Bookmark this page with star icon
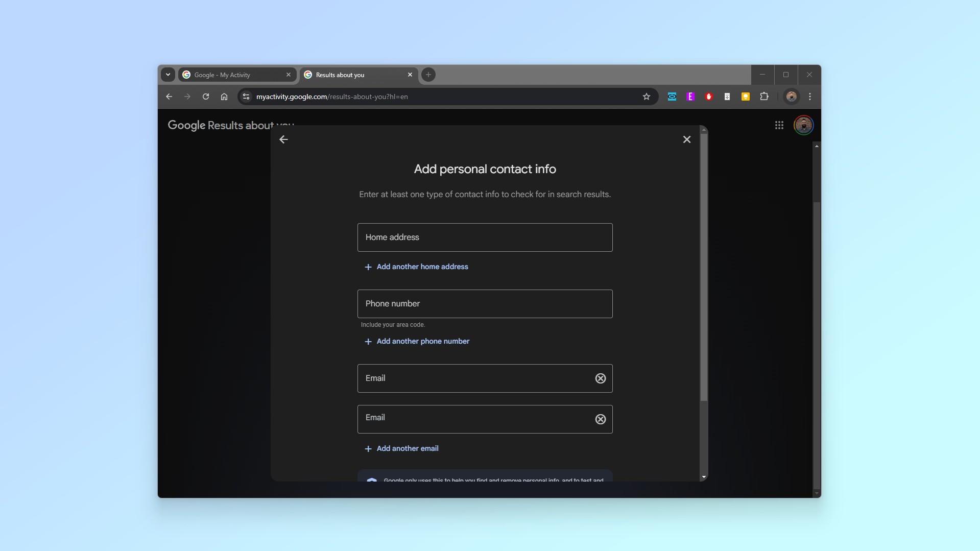This screenshot has height=551, width=980. click(646, 97)
